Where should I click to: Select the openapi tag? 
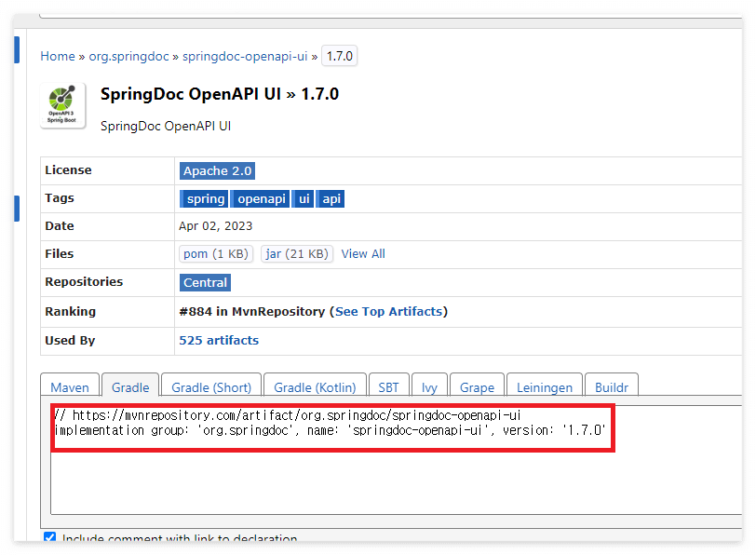(x=261, y=198)
